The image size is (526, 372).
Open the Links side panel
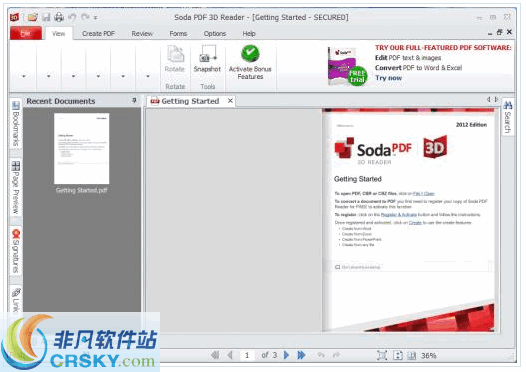pyautogui.click(x=16, y=300)
